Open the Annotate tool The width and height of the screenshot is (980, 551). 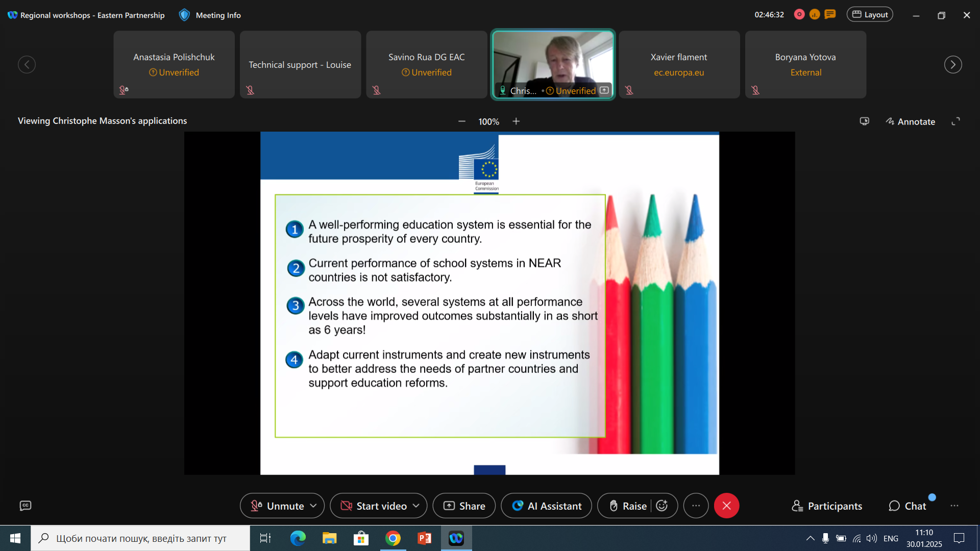pyautogui.click(x=911, y=121)
